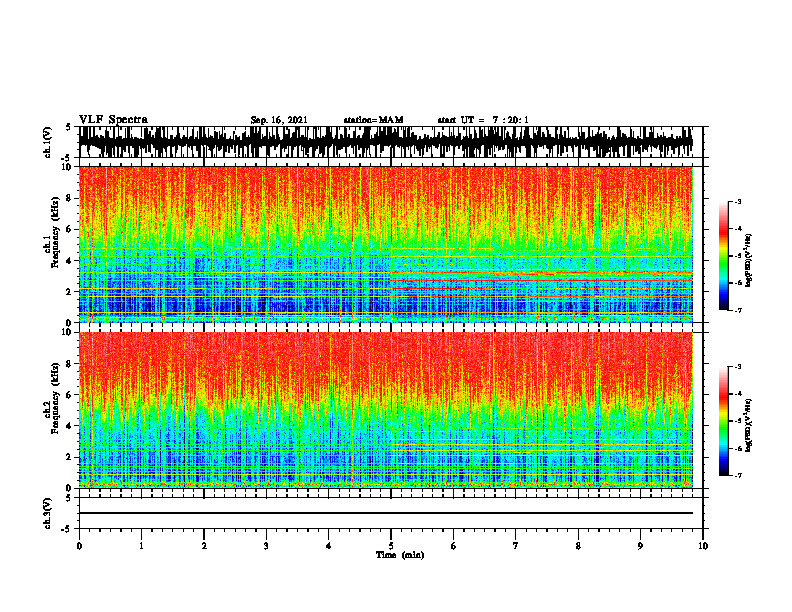The width and height of the screenshot is (792, 612).
Task: Click the ch.2 "Frequency (kHz)" axis label
Action: (x=55, y=398)
